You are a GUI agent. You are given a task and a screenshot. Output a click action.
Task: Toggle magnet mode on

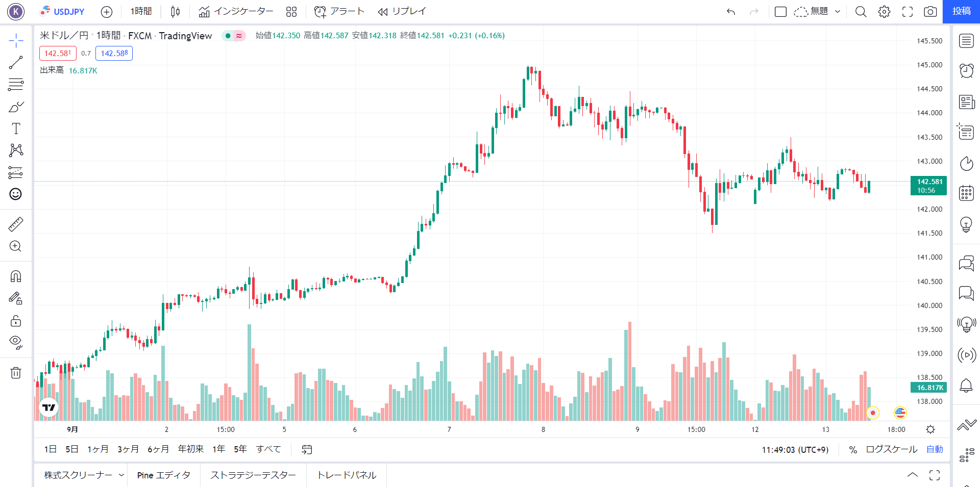(x=16, y=276)
